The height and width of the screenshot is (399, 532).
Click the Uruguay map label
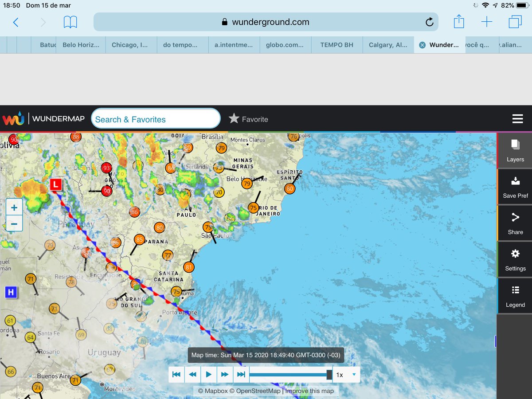pyautogui.click(x=104, y=353)
